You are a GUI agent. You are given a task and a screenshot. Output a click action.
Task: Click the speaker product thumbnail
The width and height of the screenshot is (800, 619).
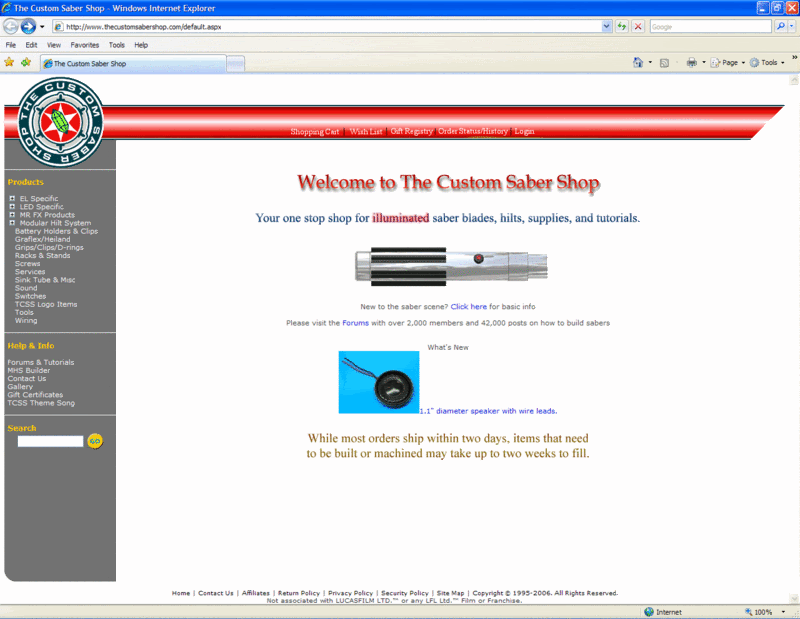(378, 382)
